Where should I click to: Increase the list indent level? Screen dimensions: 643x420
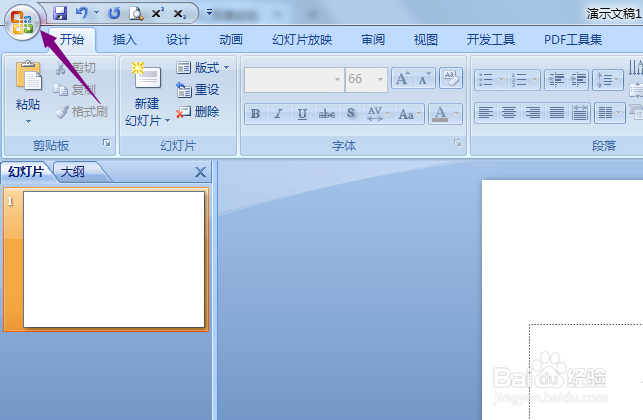pos(578,80)
